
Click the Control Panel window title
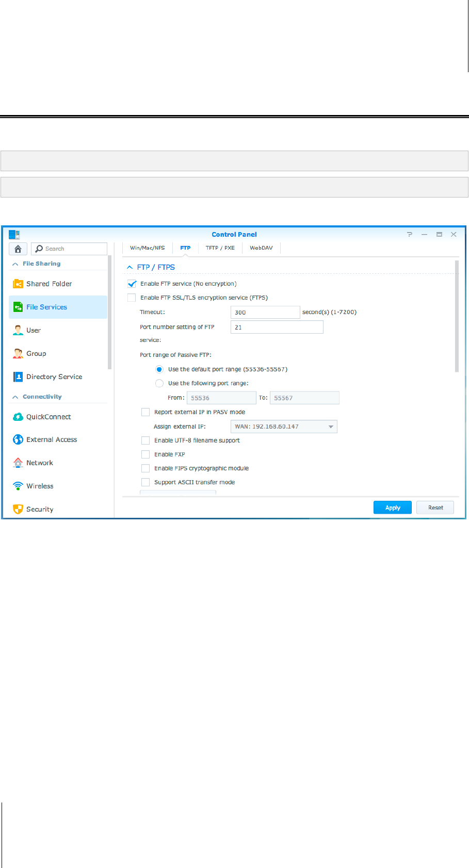point(234,234)
